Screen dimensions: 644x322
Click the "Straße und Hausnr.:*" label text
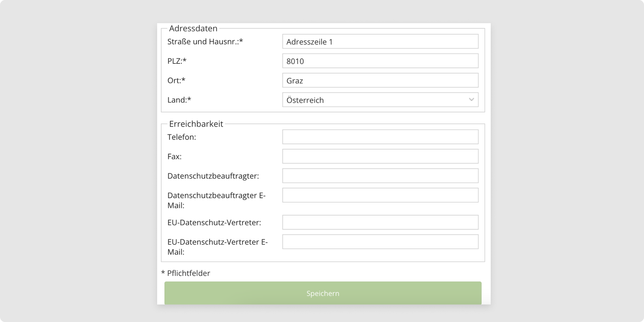click(205, 42)
